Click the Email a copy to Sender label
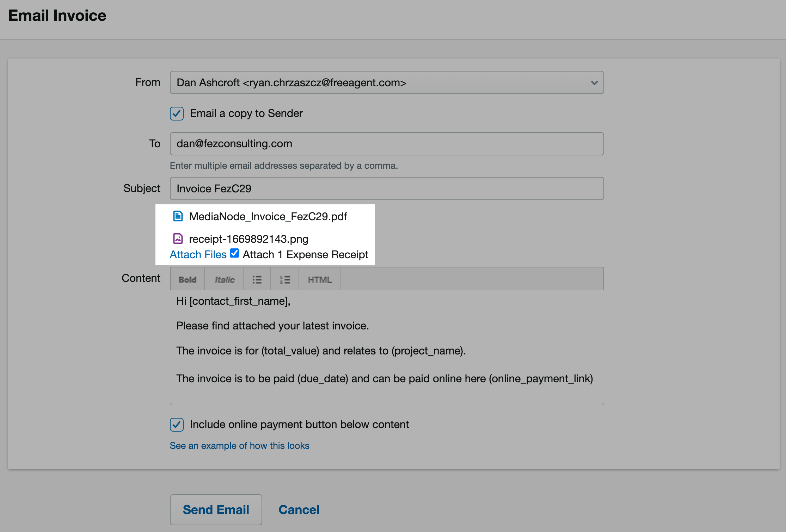This screenshot has height=532, width=786. click(x=246, y=113)
